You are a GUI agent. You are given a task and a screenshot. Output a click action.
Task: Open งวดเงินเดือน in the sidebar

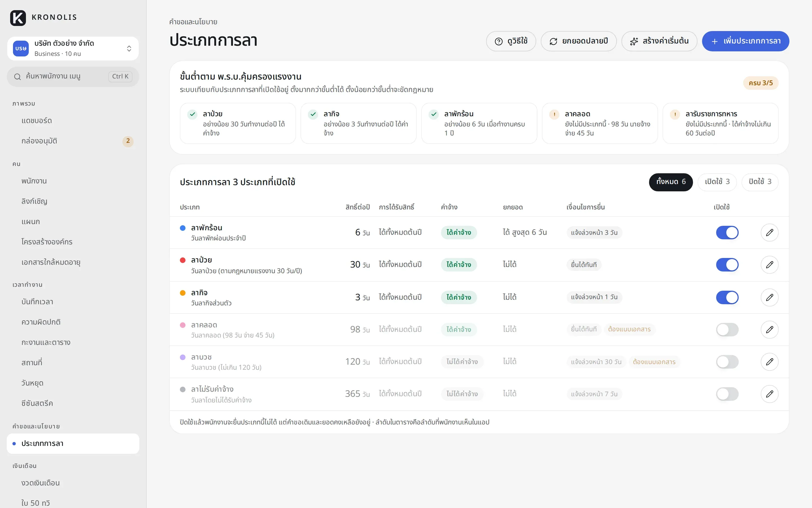click(x=73, y=483)
